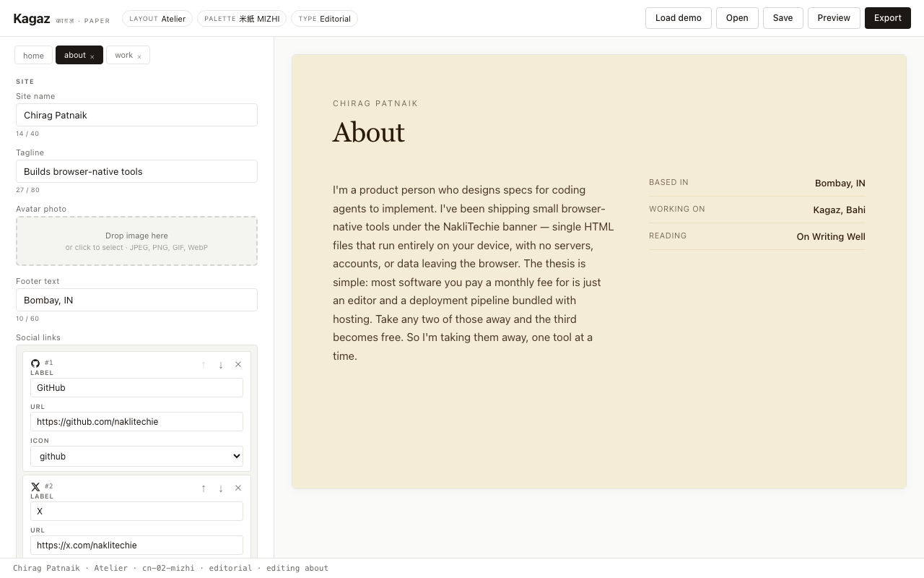Move the X link up with its arrow
This screenshot has width=924, height=578.
(x=204, y=488)
